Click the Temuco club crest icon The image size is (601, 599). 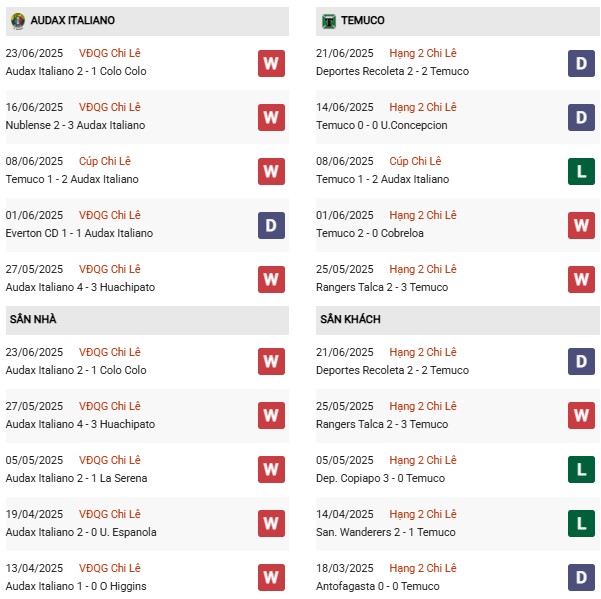click(328, 21)
